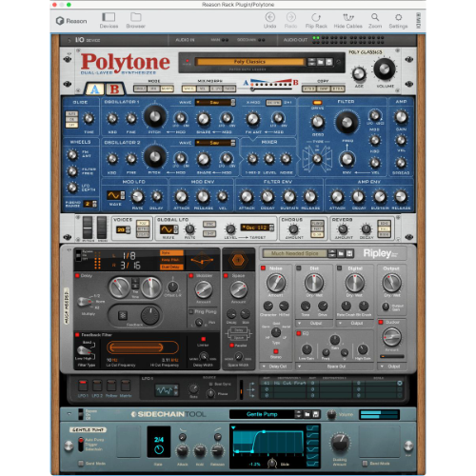Save the Polytone patch with disk icon

pyautogui.click(x=329, y=62)
